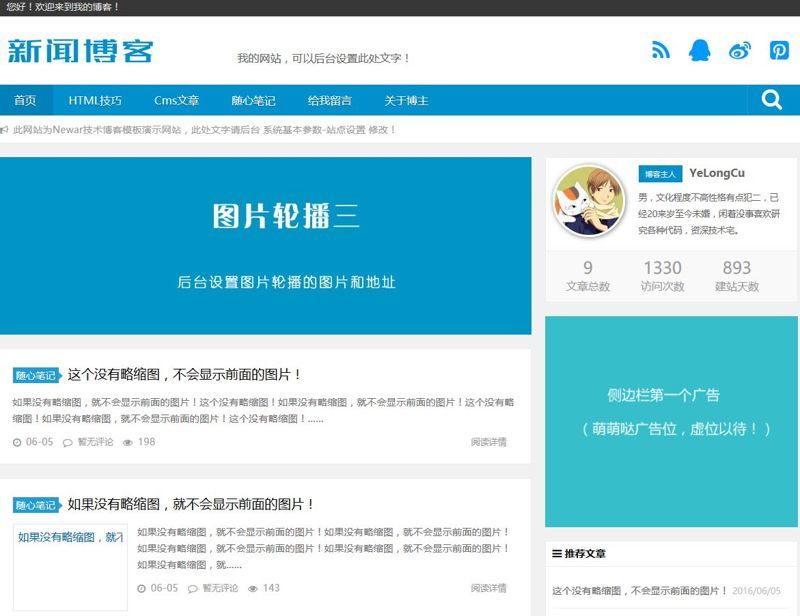Click the search magnifier icon
800x616 pixels.
tap(771, 100)
